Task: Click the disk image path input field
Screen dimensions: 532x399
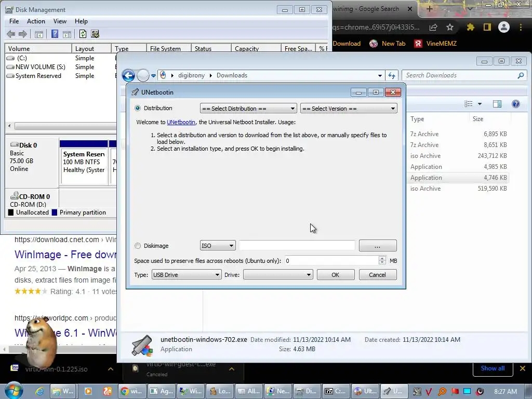Action: tap(297, 246)
